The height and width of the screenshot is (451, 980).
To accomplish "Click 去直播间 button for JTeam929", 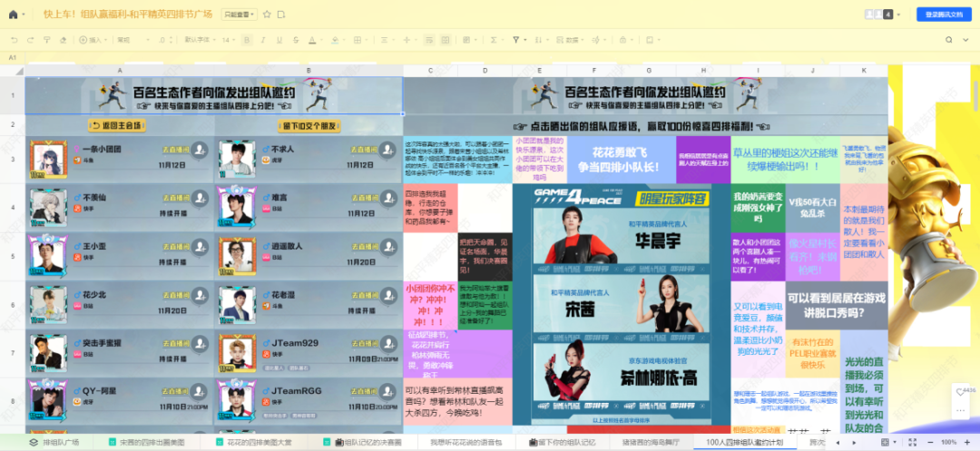I will (363, 343).
